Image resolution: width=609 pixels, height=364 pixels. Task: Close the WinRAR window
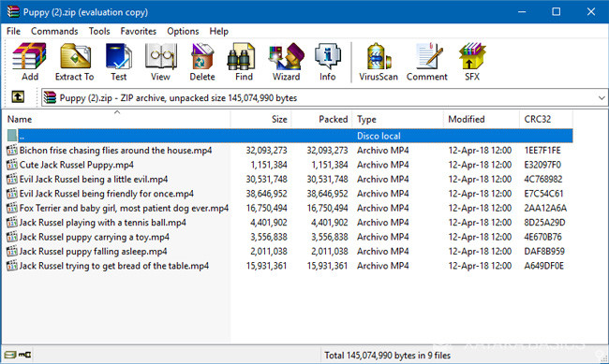point(591,11)
